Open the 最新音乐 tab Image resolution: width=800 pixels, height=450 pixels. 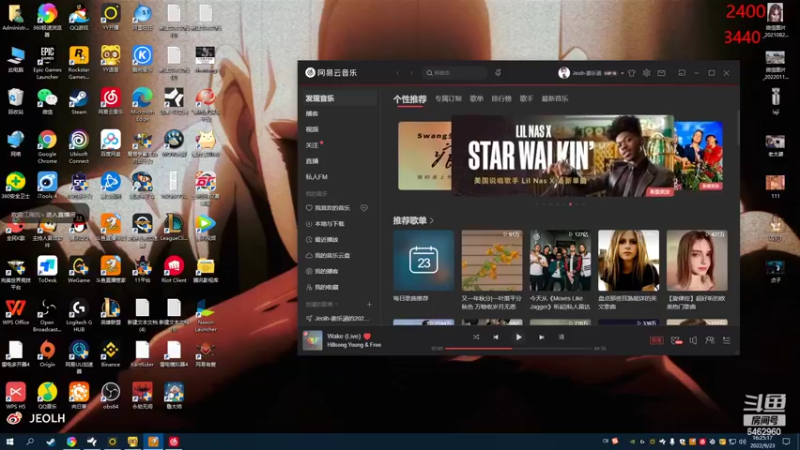(555, 98)
